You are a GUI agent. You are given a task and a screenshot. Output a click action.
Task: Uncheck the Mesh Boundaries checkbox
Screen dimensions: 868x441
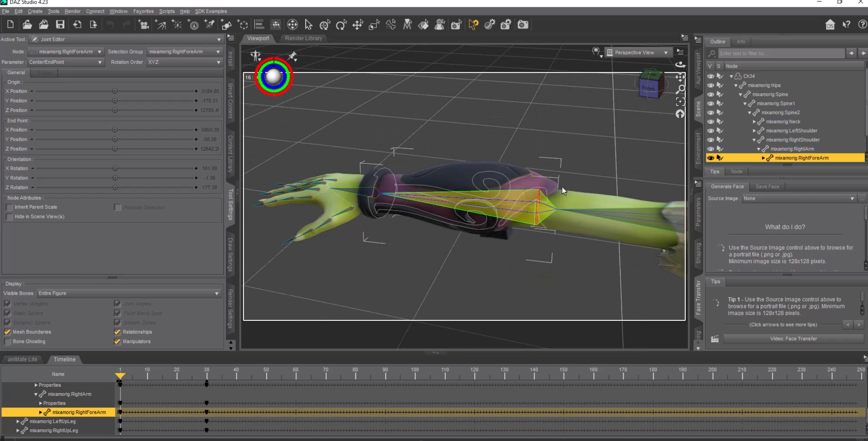coord(8,332)
